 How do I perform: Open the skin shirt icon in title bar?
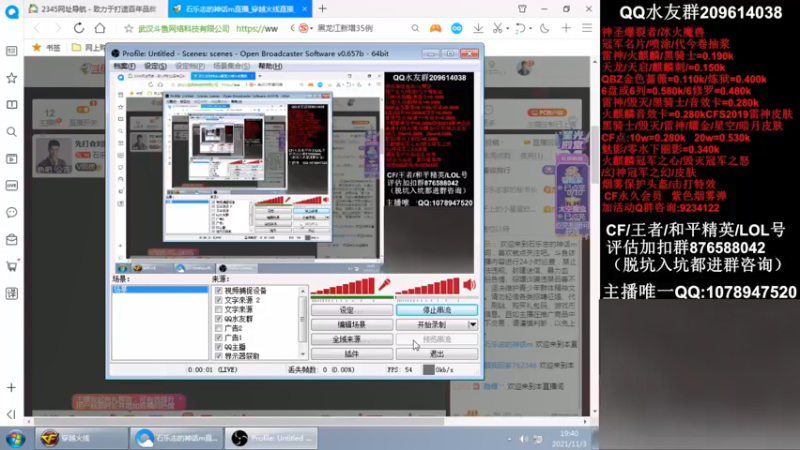point(522,9)
